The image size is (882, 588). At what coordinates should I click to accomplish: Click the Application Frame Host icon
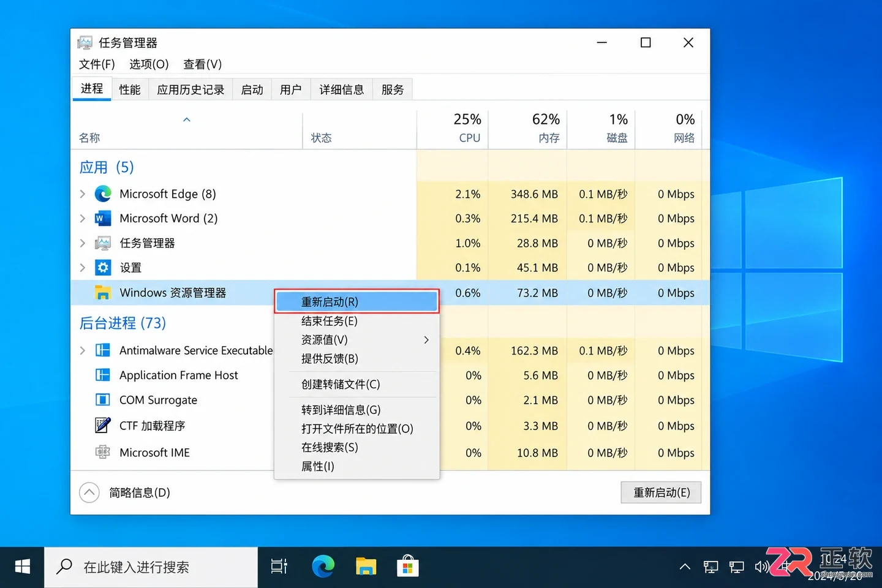pyautogui.click(x=103, y=375)
